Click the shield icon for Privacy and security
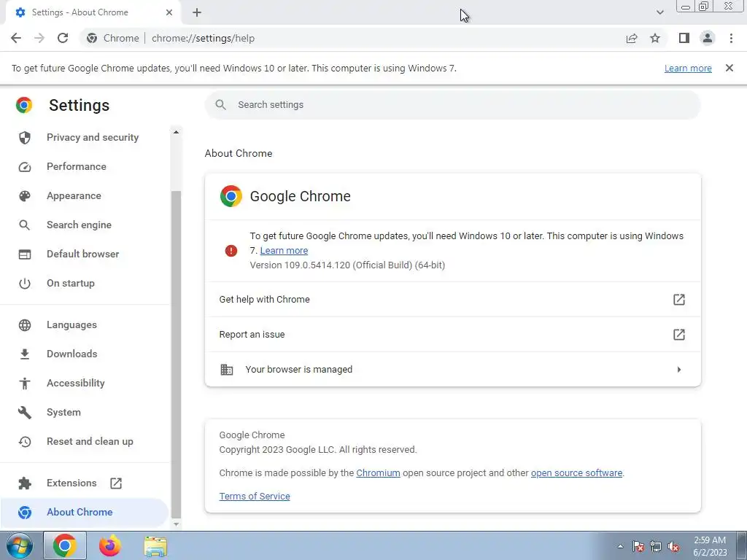747x560 pixels. (x=24, y=138)
